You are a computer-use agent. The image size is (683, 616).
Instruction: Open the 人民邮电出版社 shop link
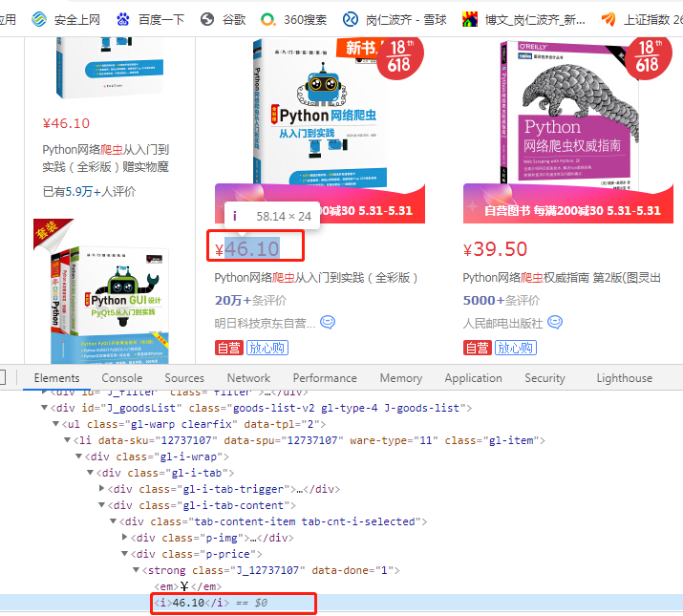(502, 323)
